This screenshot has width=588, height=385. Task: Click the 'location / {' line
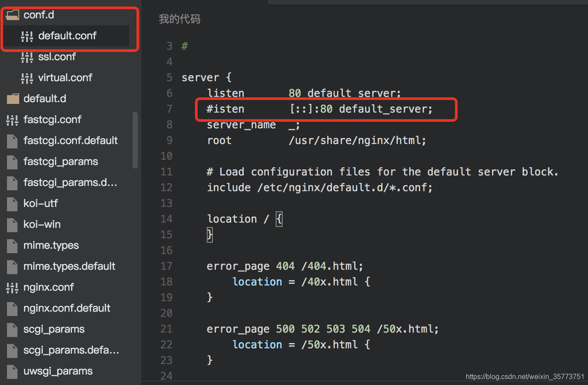(x=245, y=219)
